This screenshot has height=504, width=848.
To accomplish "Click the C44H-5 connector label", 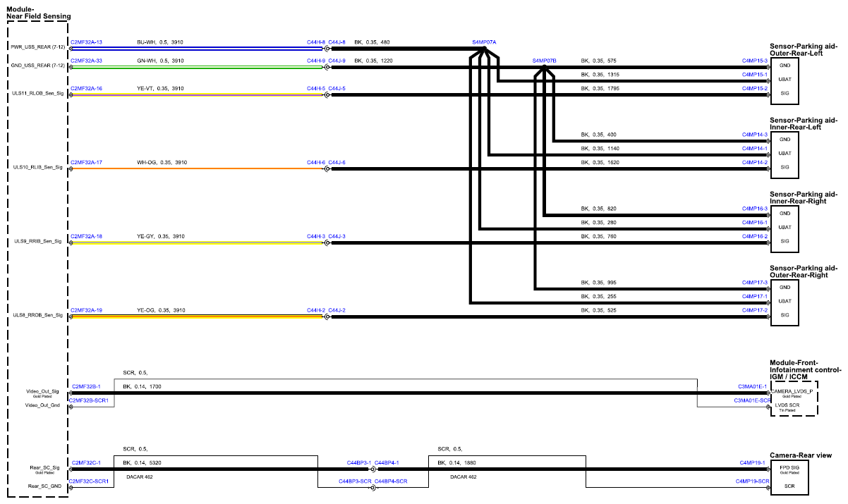I will (316, 89).
